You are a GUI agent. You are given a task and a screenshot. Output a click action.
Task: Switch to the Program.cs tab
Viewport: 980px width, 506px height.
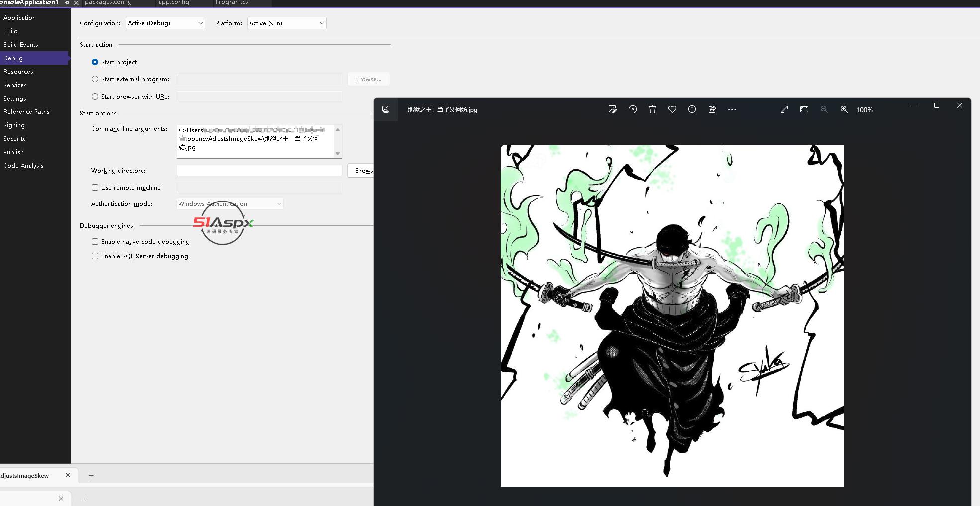pos(232,2)
